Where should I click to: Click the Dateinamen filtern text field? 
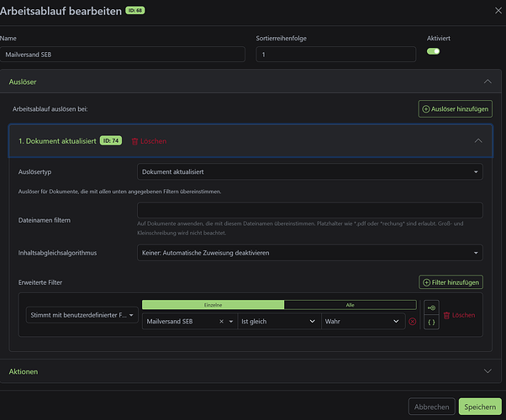click(309, 210)
